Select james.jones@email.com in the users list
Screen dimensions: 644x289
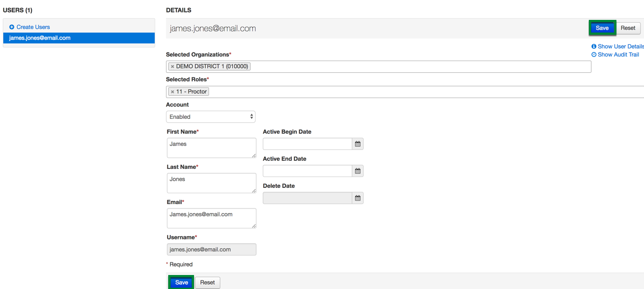tap(40, 38)
